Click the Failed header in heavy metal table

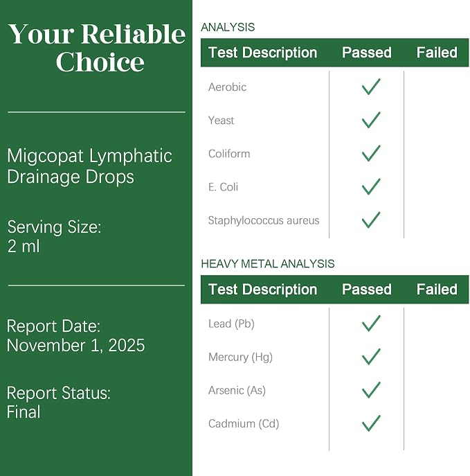[x=437, y=290]
